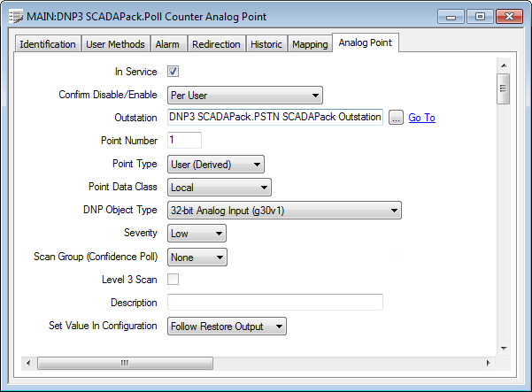Select the Alarm tab
532x392 pixels.
point(167,44)
